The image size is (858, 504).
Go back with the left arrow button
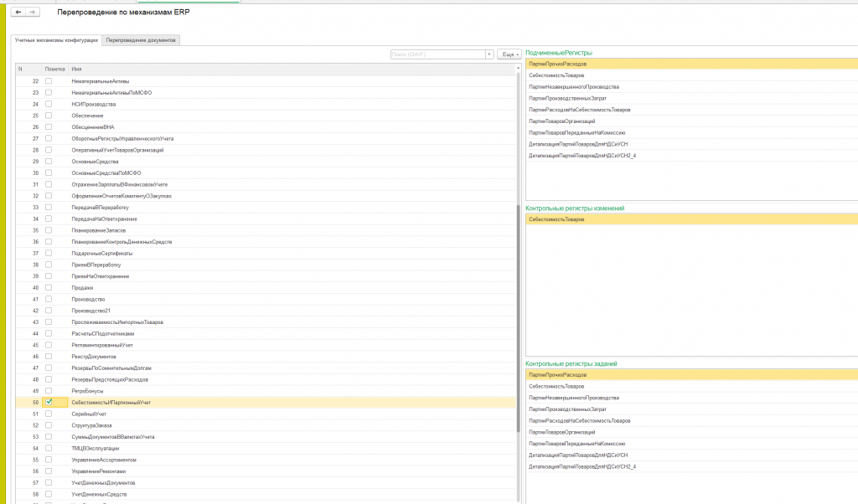pyautogui.click(x=18, y=12)
